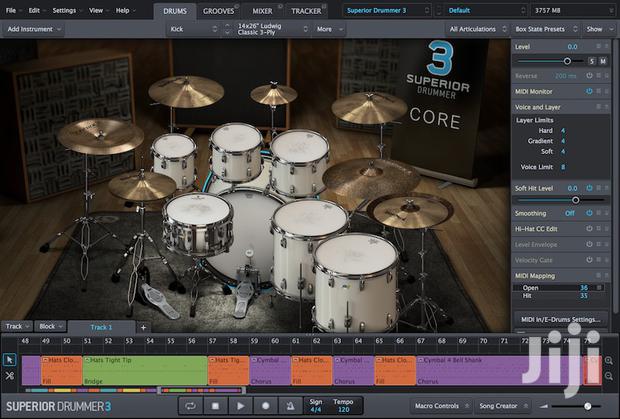Click the hi-hat cymbal next to the snare
Image resolution: width=620 pixels, height=419 pixels.
(142, 186)
